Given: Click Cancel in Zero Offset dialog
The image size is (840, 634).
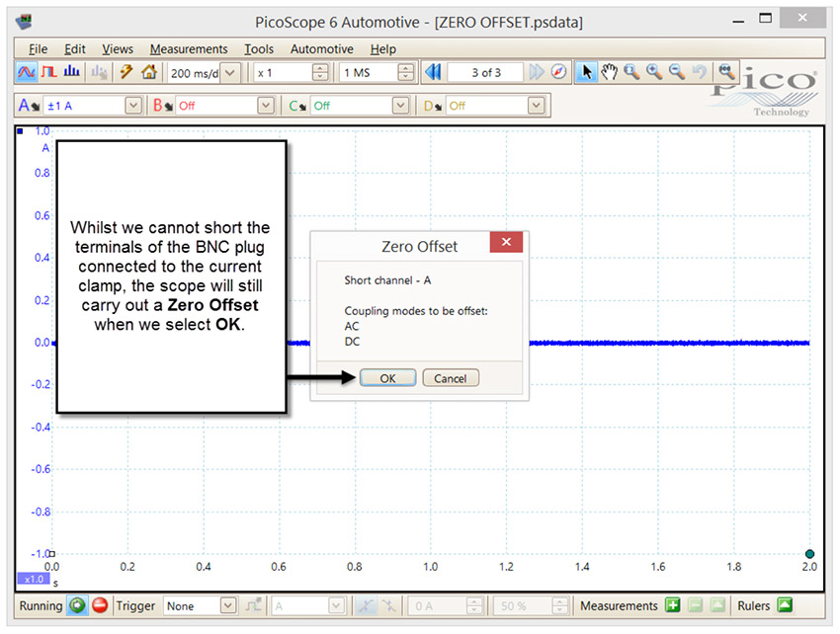Looking at the screenshot, I should click(x=450, y=378).
